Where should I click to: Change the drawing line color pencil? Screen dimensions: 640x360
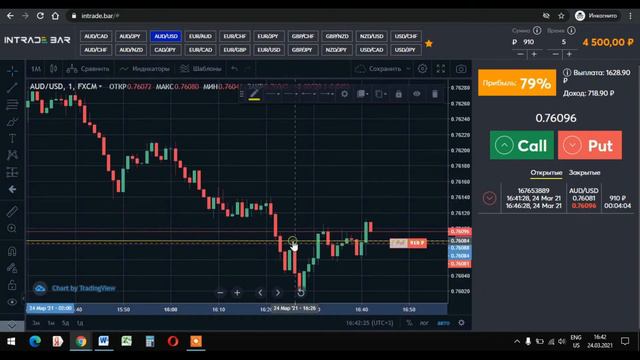coord(254,94)
